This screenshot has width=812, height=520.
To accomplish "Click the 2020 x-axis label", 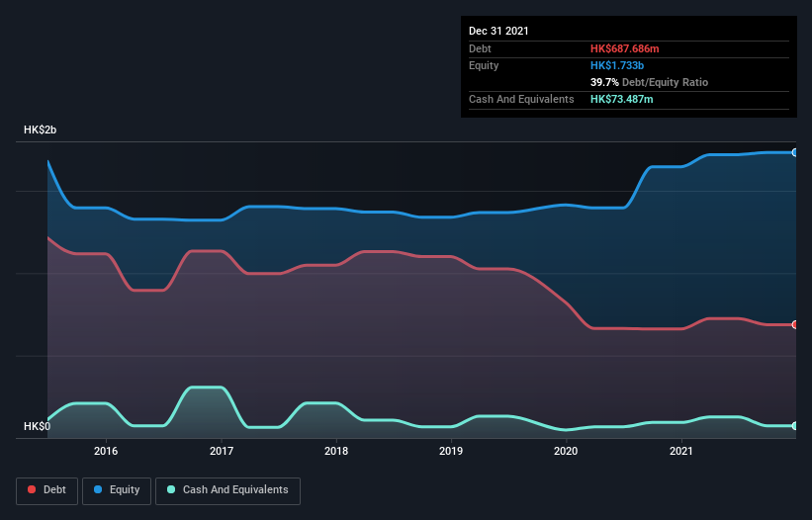I will pyautogui.click(x=566, y=451).
